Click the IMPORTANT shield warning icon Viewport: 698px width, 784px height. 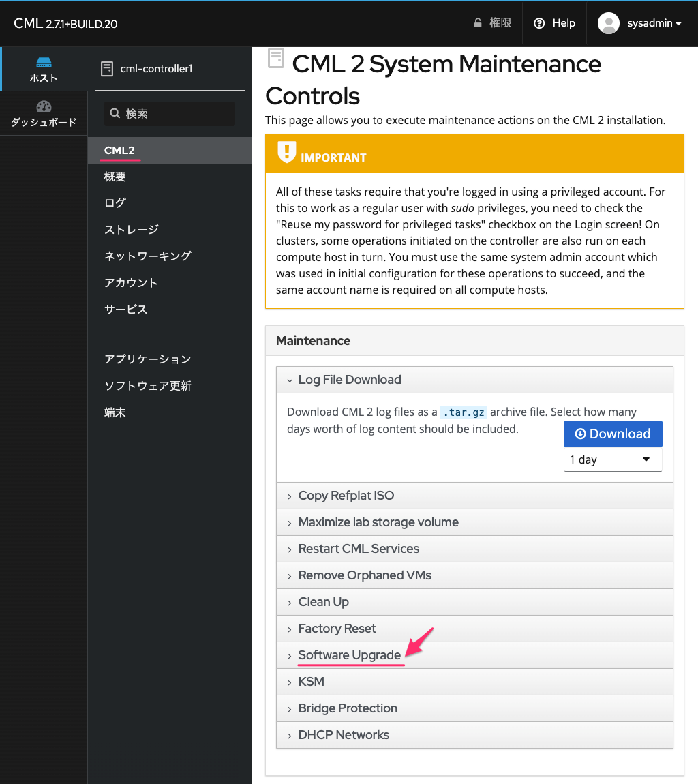click(287, 152)
